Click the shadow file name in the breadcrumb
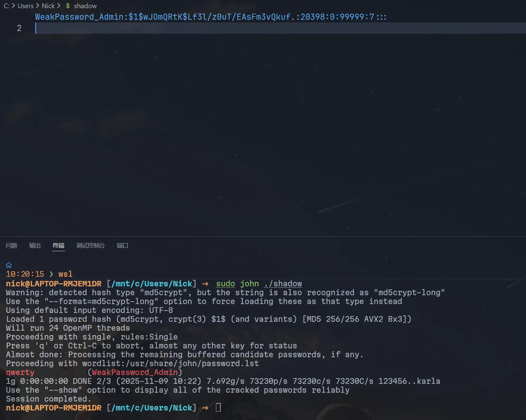This screenshot has width=526, height=420. 85,6
